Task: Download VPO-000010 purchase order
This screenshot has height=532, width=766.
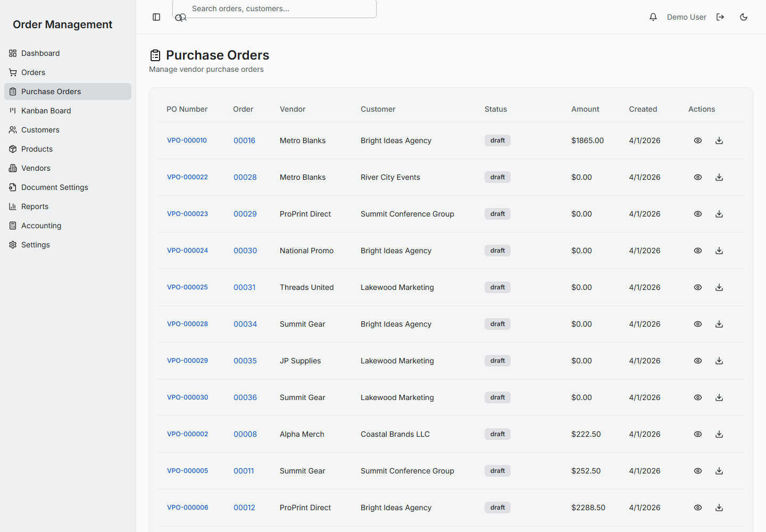Action: coord(719,140)
